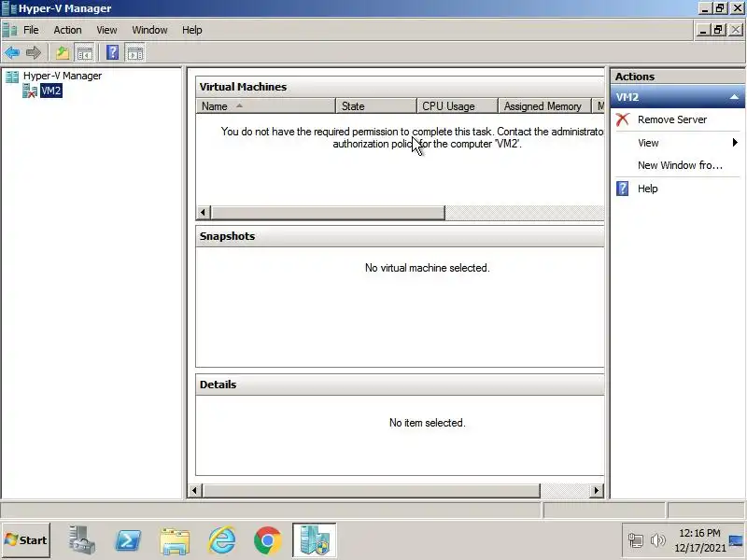Image resolution: width=747 pixels, height=560 pixels.
Task: Launch Windows PowerShell from taskbar
Action: 128,540
